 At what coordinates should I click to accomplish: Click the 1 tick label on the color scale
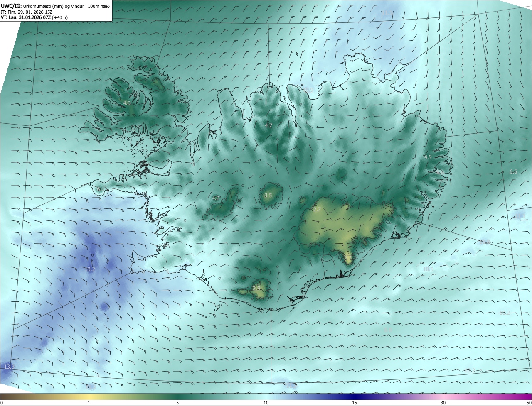pos(89,403)
